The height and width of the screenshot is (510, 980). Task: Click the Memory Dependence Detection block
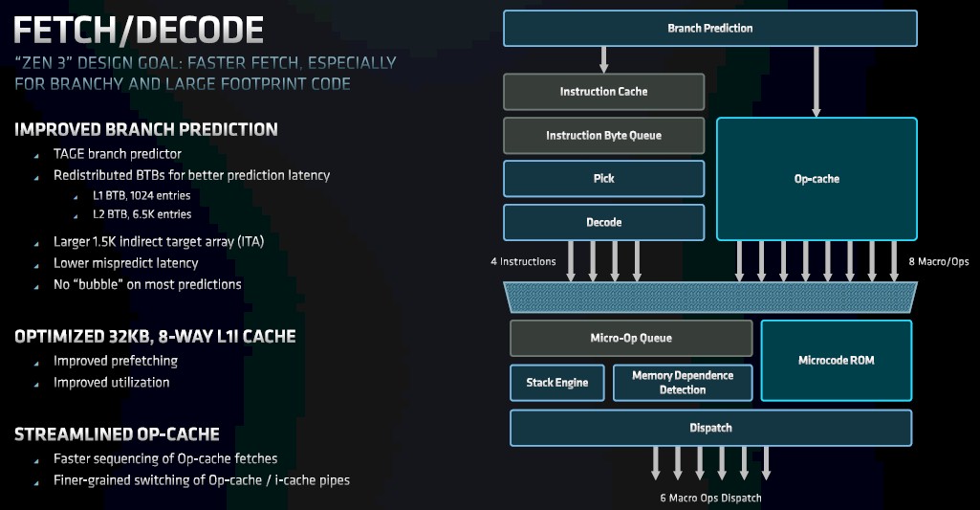pyautogui.click(x=683, y=383)
